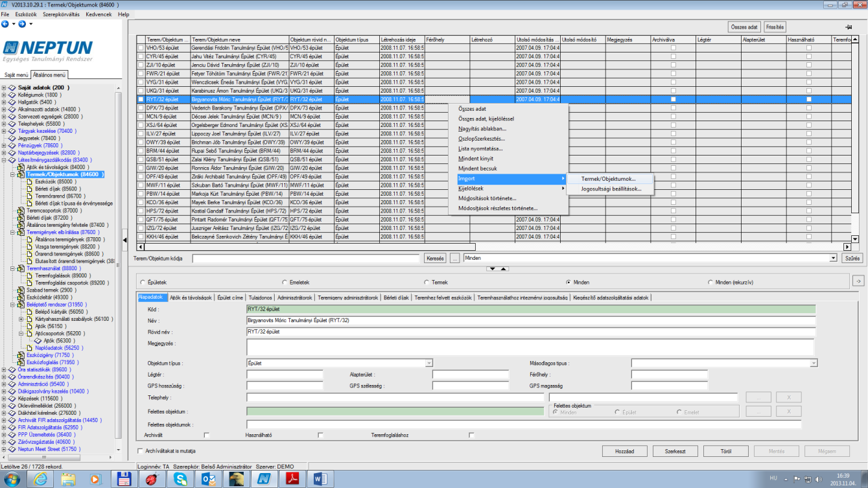Screen dimensions: 868x488
Task: Enable Archíváltakat is mutatja checkbox
Action: 141,451
